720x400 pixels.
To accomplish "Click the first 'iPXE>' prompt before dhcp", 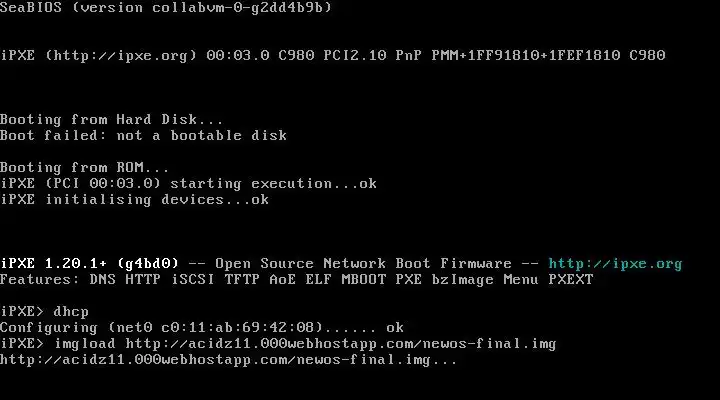I will tap(22, 311).
